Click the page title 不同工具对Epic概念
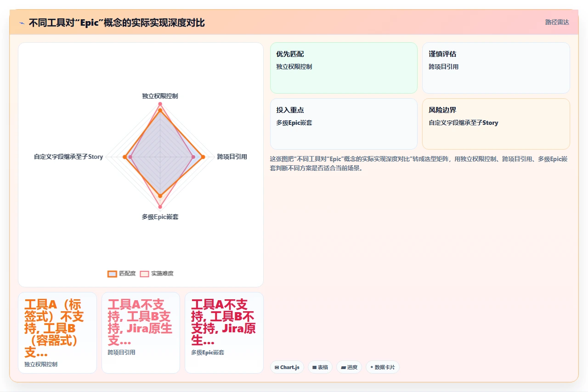 pyautogui.click(x=117, y=22)
